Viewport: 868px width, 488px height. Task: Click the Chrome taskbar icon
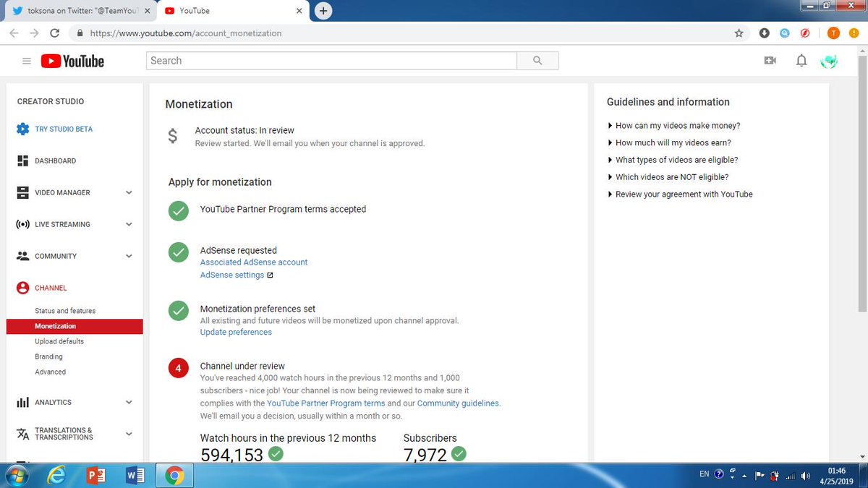[174, 476]
